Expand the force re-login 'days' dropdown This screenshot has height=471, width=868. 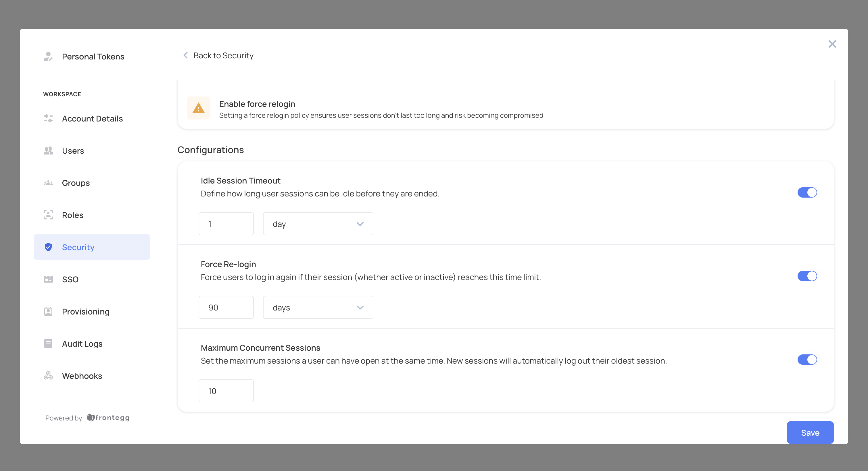tap(317, 307)
